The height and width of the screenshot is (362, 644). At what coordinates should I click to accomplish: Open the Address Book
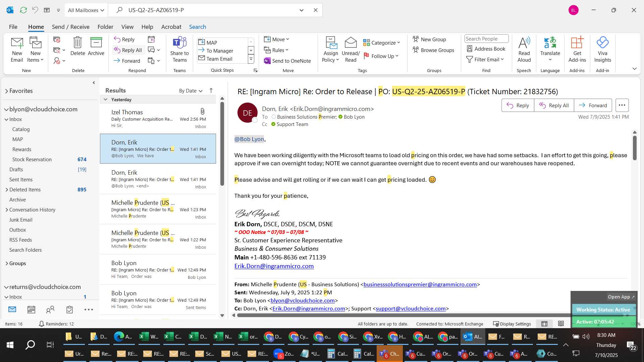(x=486, y=49)
